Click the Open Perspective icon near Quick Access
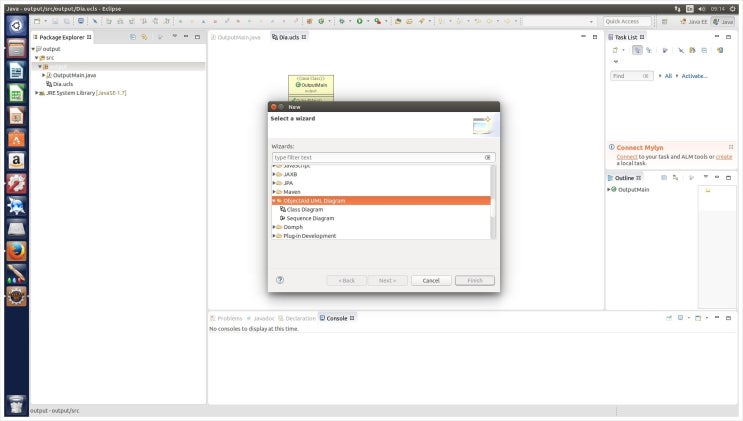Image resolution: width=743 pixels, height=421 pixels. click(667, 21)
